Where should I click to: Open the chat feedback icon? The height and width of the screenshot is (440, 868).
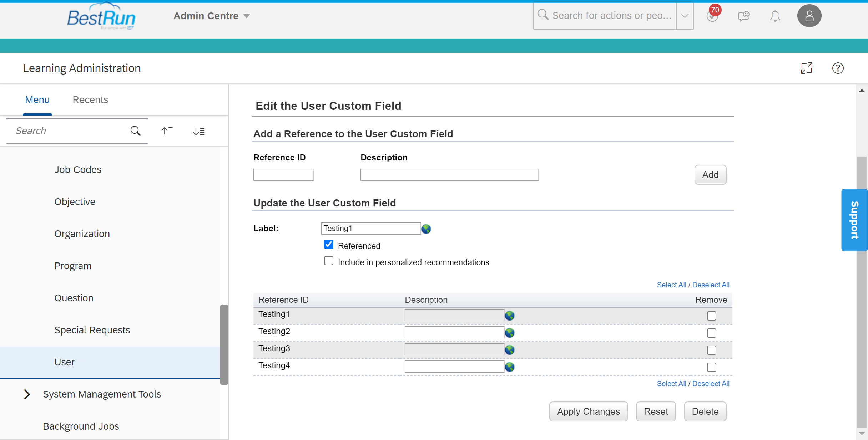click(x=743, y=16)
